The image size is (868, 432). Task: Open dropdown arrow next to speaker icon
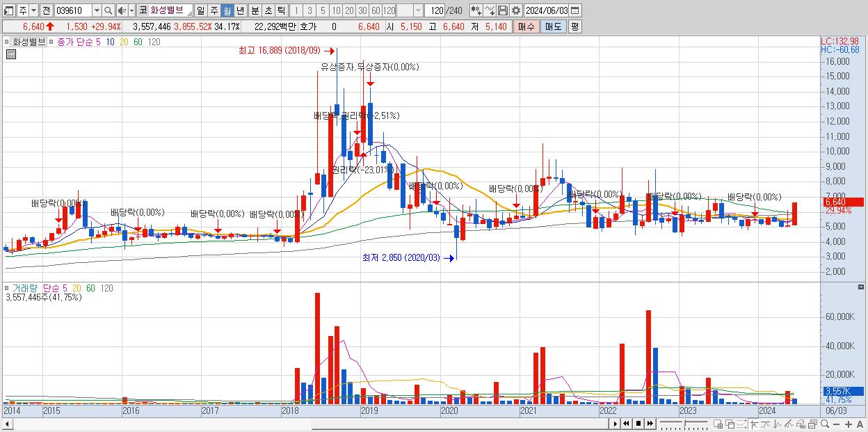coord(131,10)
